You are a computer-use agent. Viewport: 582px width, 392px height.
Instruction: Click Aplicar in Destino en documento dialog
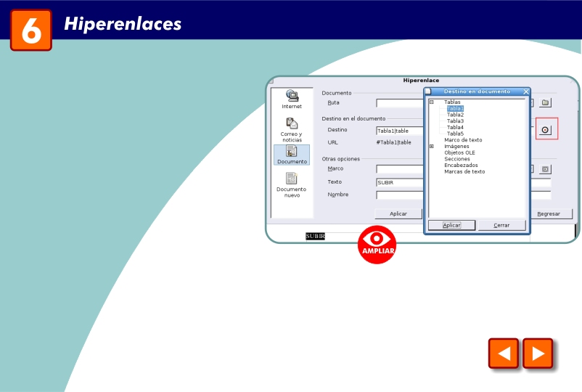pyautogui.click(x=451, y=225)
